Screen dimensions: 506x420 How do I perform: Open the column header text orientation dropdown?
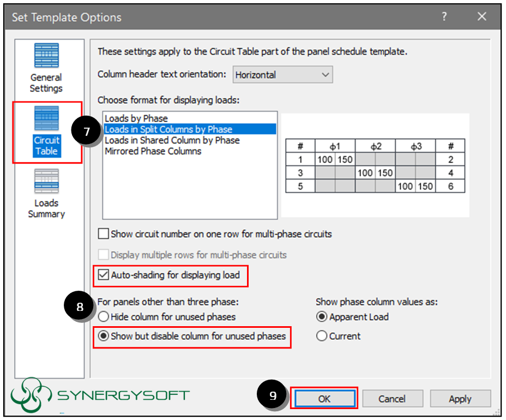click(x=326, y=75)
